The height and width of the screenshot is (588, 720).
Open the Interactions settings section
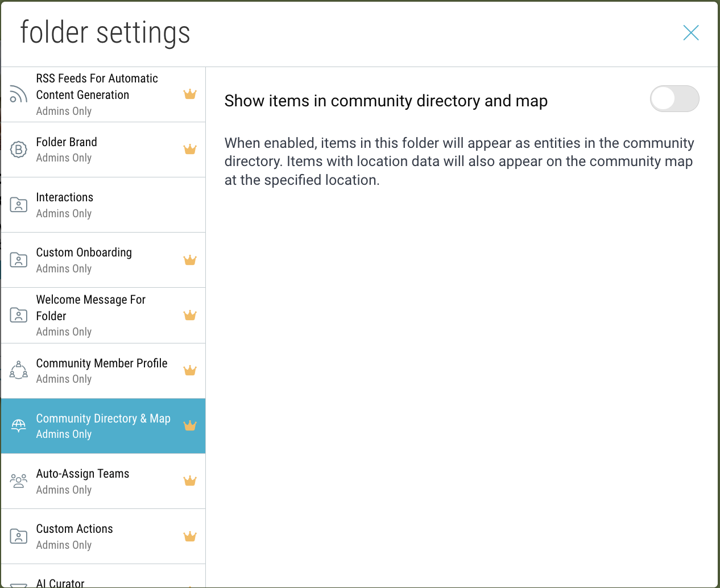[103, 205]
